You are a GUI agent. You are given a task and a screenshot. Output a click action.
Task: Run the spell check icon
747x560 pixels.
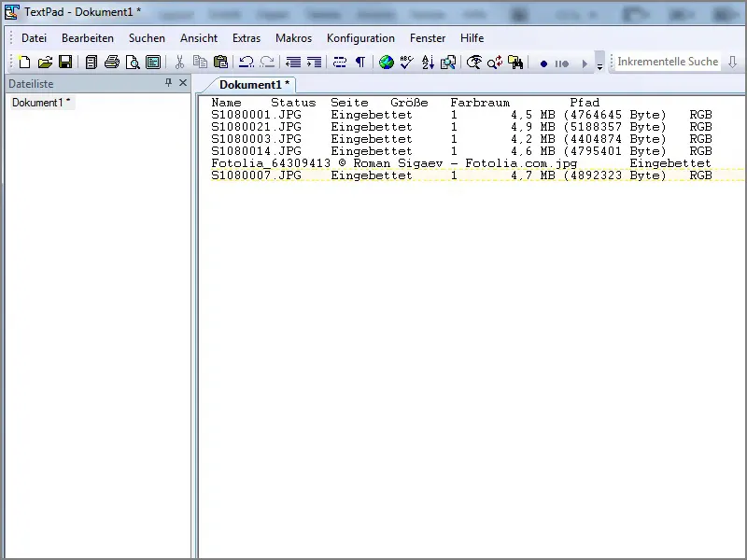point(405,63)
